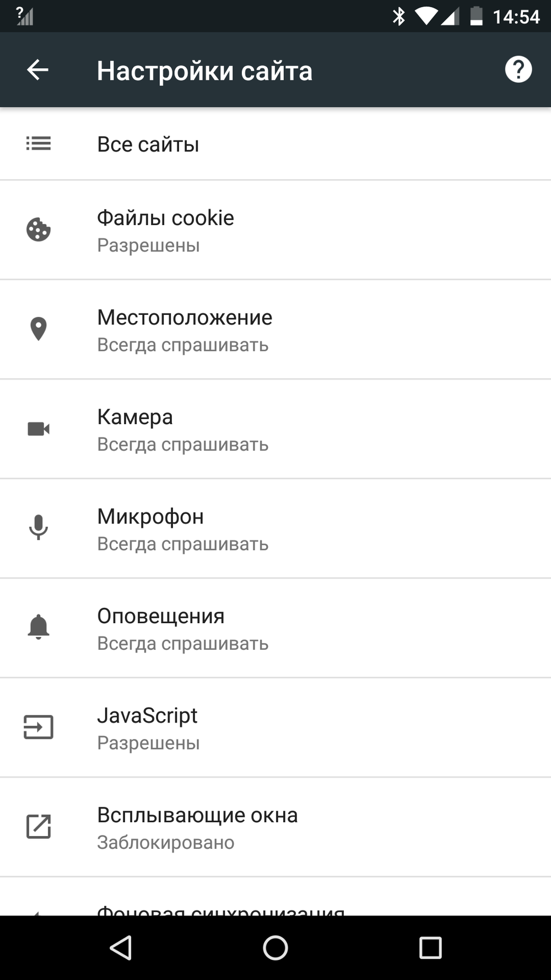The width and height of the screenshot is (551, 980).
Task: Tap the back arrow in header
Action: click(x=37, y=70)
